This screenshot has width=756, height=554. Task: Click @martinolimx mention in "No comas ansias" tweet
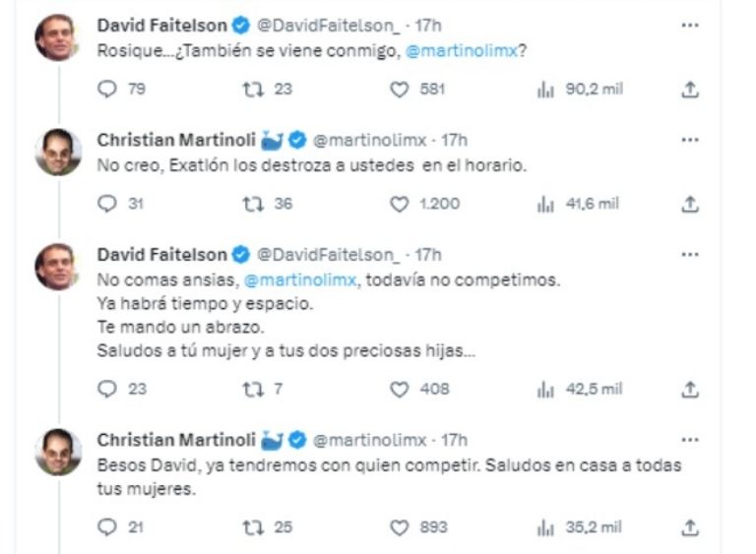tap(299, 279)
